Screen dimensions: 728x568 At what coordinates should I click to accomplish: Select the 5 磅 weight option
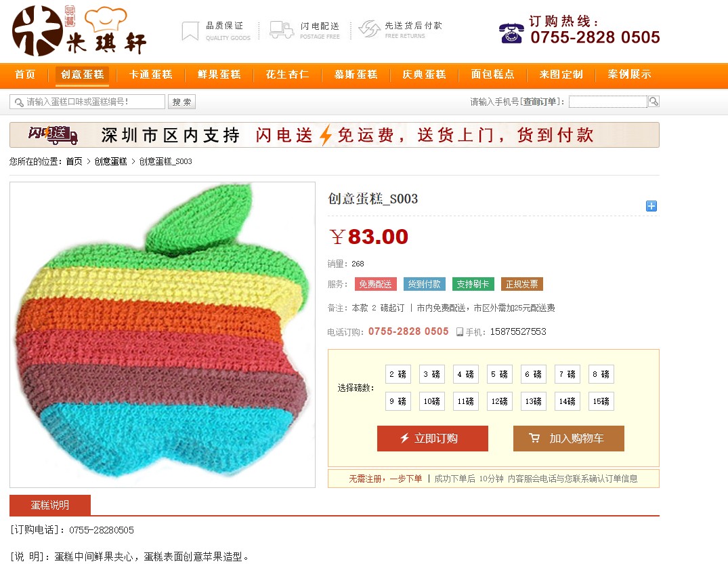[x=500, y=374]
